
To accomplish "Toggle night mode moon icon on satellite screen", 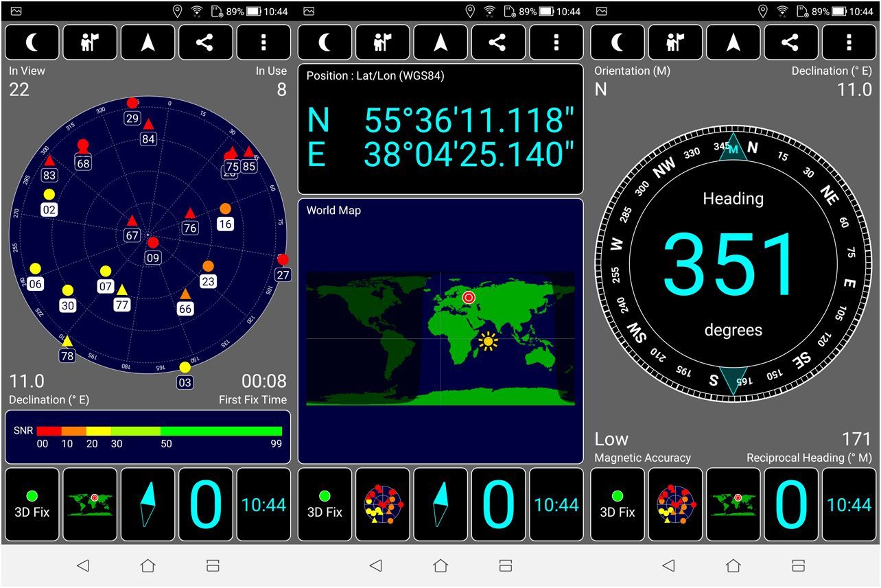I will [x=32, y=43].
